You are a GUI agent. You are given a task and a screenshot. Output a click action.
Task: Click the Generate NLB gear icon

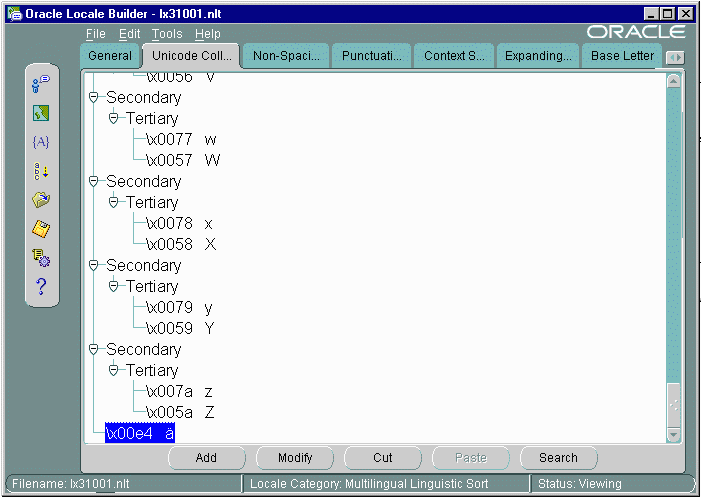click(x=41, y=258)
